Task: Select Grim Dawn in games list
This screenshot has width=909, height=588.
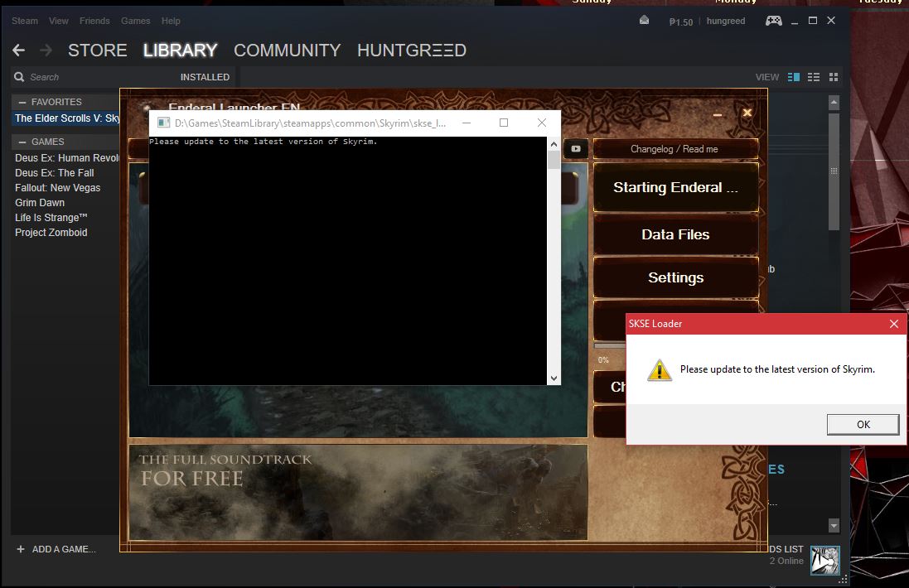Action: pyautogui.click(x=40, y=203)
